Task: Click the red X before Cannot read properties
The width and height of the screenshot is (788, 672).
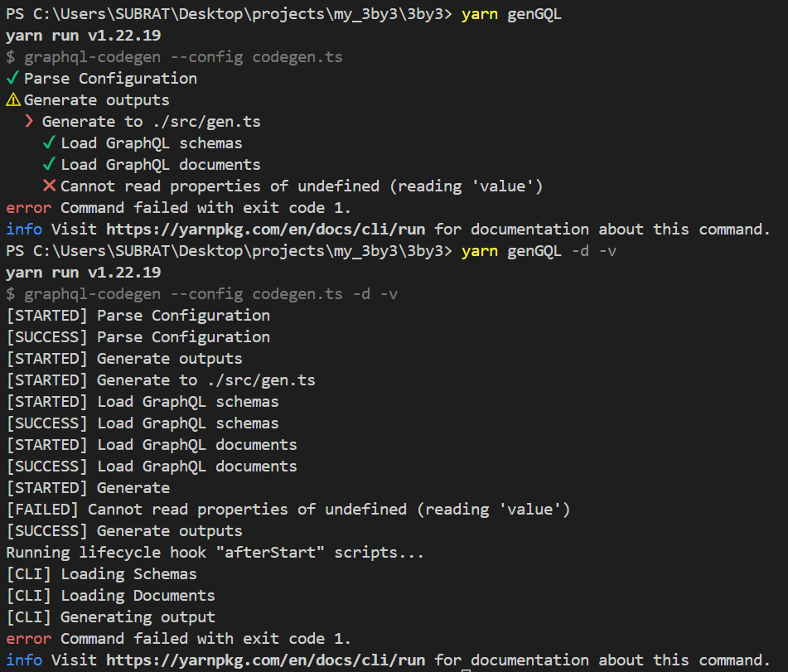Action: click(49, 186)
